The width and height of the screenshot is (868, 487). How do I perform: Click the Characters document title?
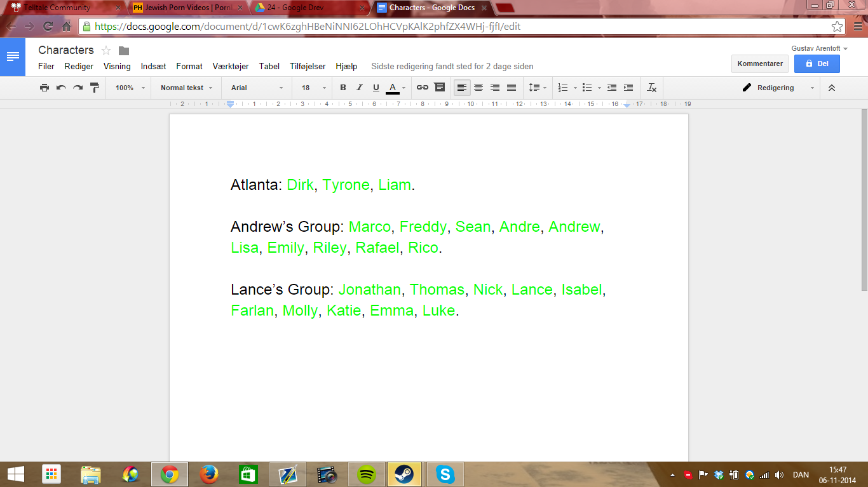click(66, 50)
